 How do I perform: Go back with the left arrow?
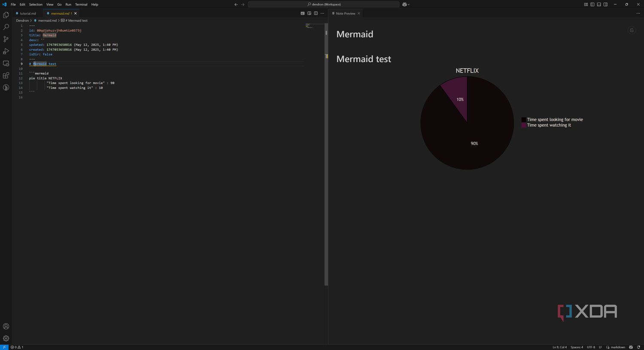pos(236,4)
